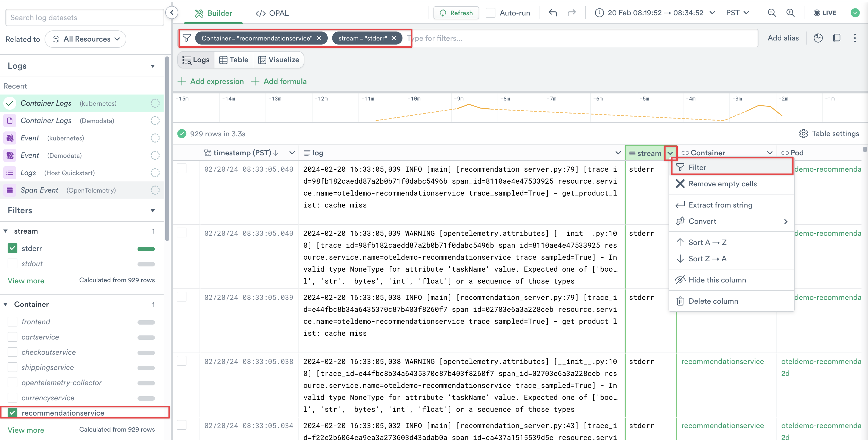The width and height of the screenshot is (868, 440).
Task: Click the Add expression plus icon
Action: pos(182,81)
